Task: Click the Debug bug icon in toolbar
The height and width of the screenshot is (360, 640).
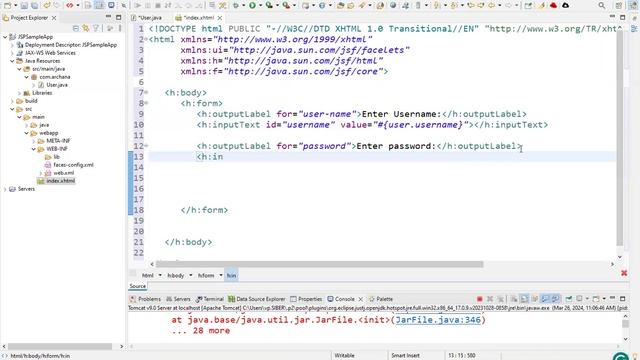Action: [236, 5]
